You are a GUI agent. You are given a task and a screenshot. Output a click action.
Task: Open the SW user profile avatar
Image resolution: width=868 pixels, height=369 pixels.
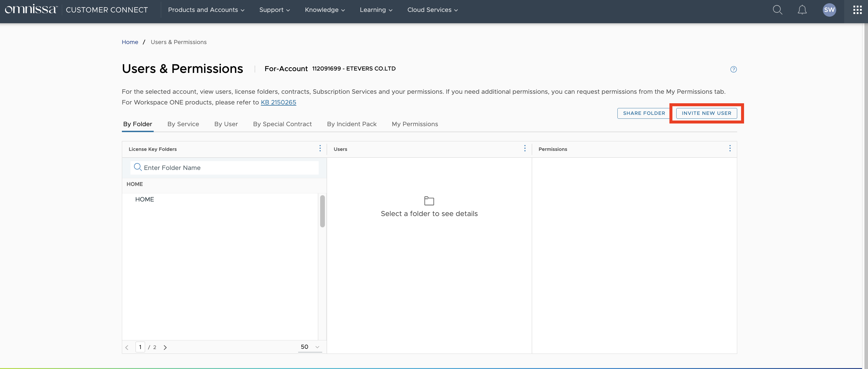click(829, 10)
